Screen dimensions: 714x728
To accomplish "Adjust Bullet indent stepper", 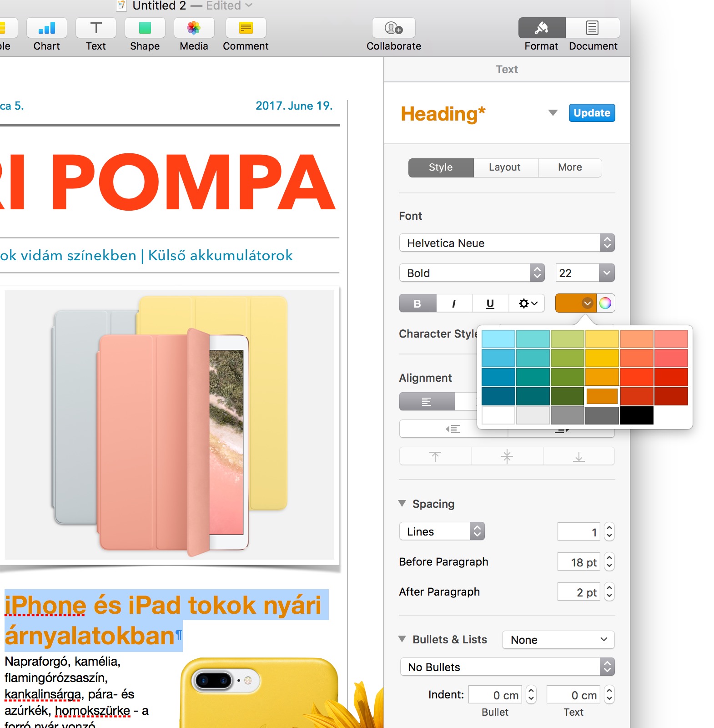I will (x=531, y=695).
